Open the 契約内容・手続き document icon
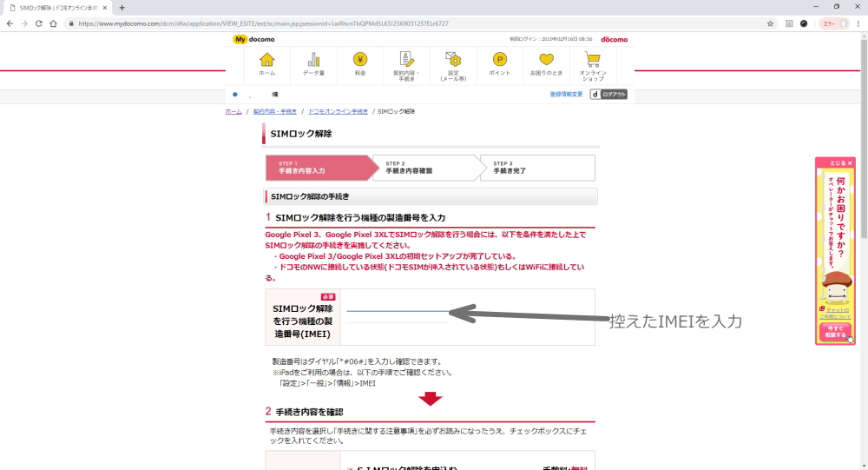868x470 pixels. coord(406,59)
